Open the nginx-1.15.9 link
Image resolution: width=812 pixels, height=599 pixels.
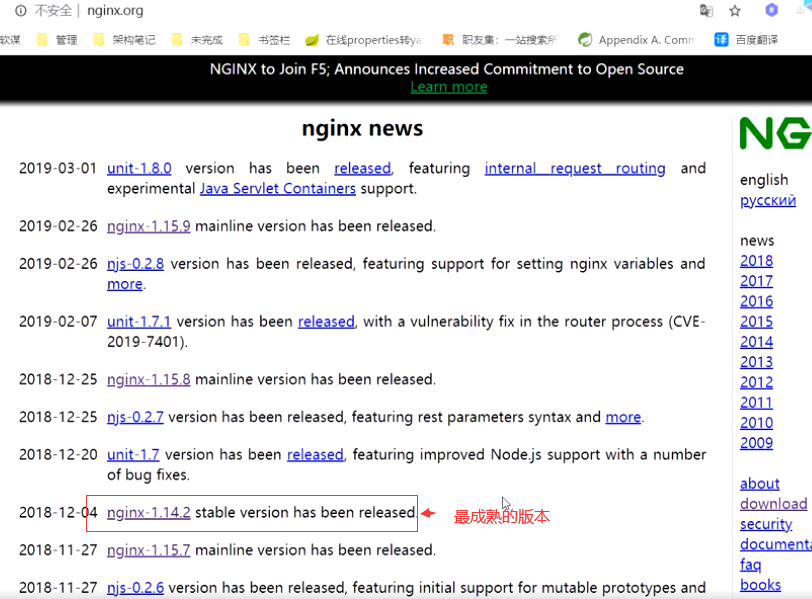[x=149, y=226]
